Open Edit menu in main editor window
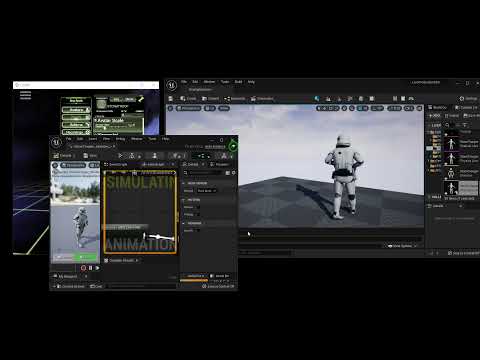The height and width of the screenshot is (360, 480). pyautogui.click(x=195, y=82)
